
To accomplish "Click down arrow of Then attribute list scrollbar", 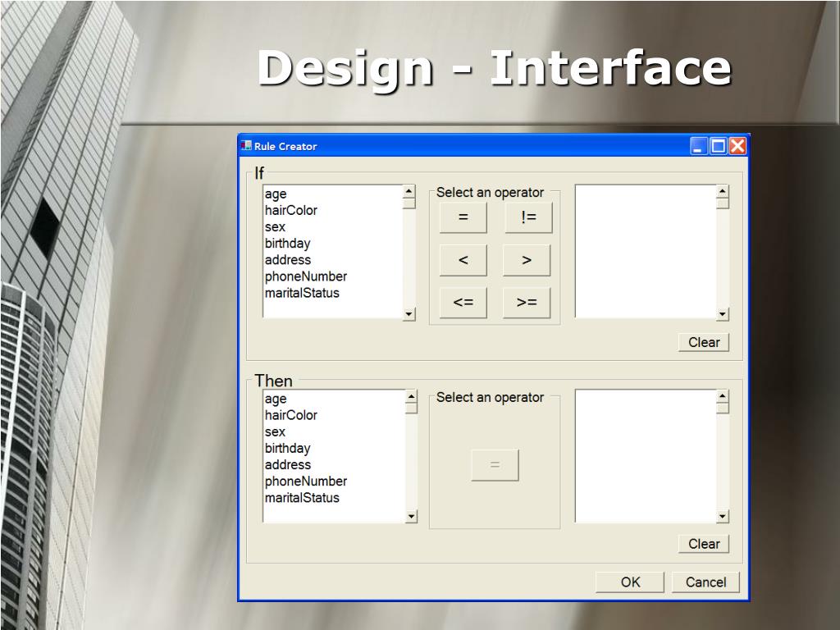I will (412, 517).
